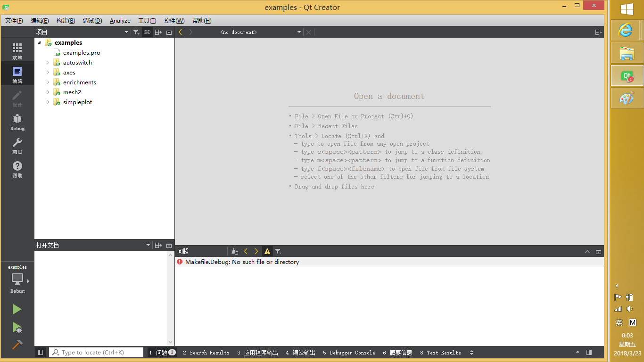Expand the simpleplot subproject
This screenshot has height=362, width=644.
pos(48,102)
